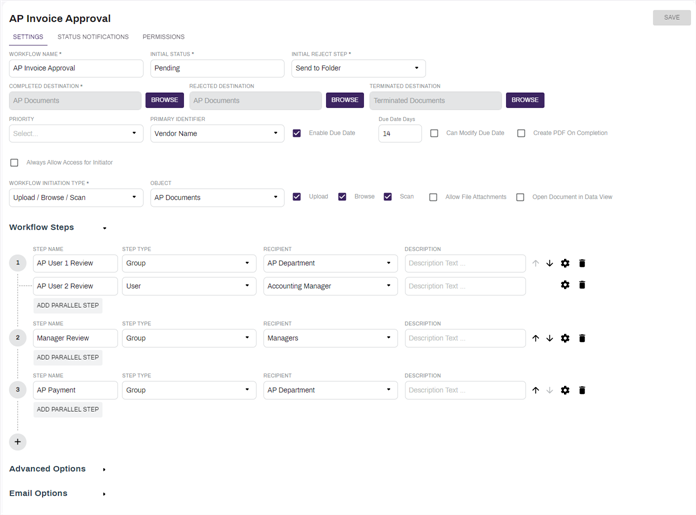The image size is (696, 515).
Task: Move AP Payment step down
Action: 550,390
